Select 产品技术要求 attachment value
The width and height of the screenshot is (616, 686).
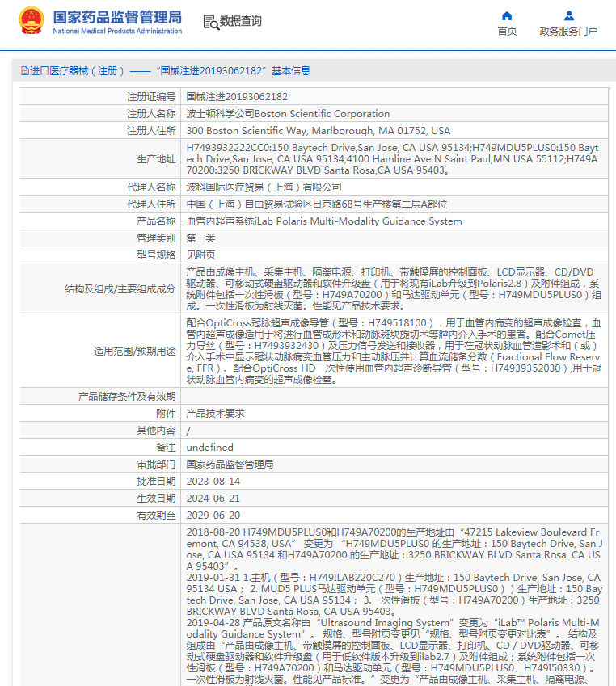pyautogui.click(x=215, y=414)
